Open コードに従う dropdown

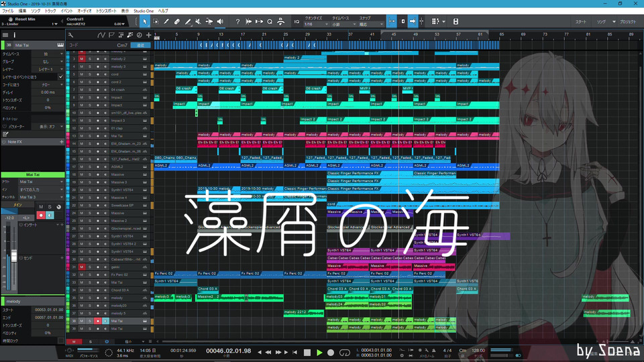[48, 84]
